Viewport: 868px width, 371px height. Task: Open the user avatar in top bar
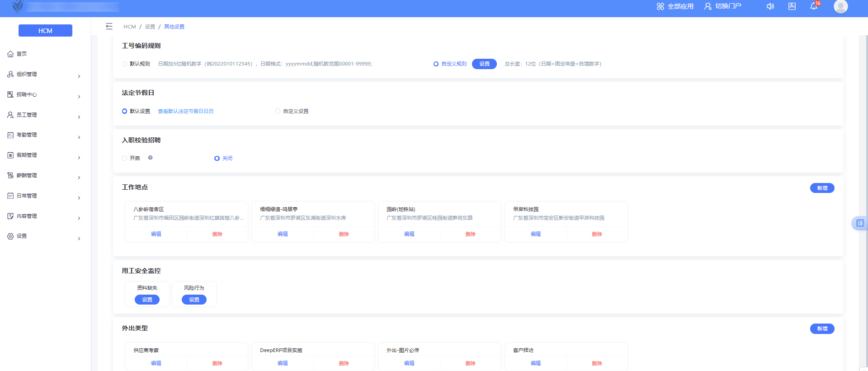840,6
